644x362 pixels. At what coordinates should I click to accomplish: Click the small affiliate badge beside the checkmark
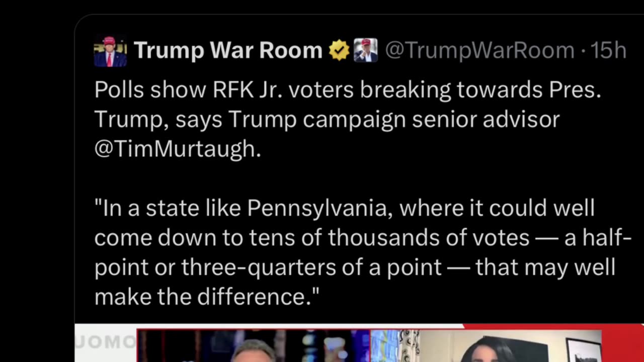(x=366, y=51)
